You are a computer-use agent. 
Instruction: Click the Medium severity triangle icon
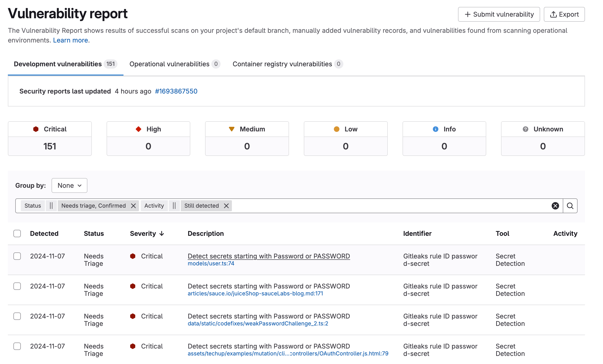point(232,129)
